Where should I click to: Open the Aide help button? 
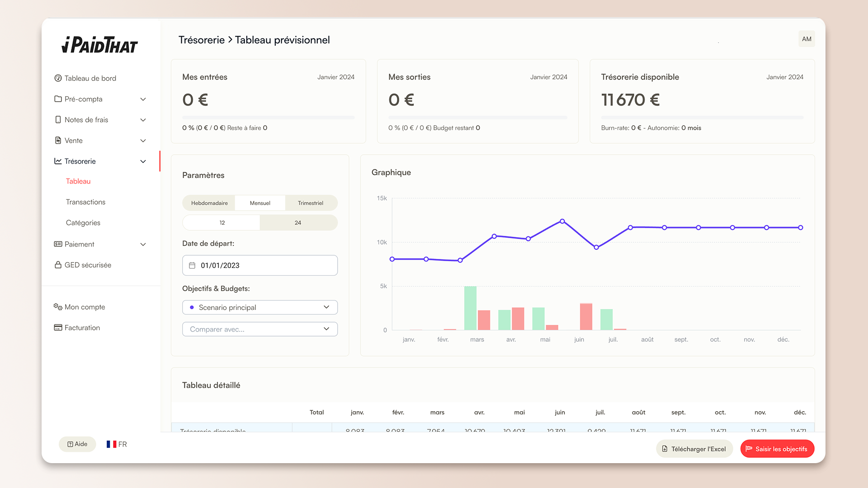[77, 444]
